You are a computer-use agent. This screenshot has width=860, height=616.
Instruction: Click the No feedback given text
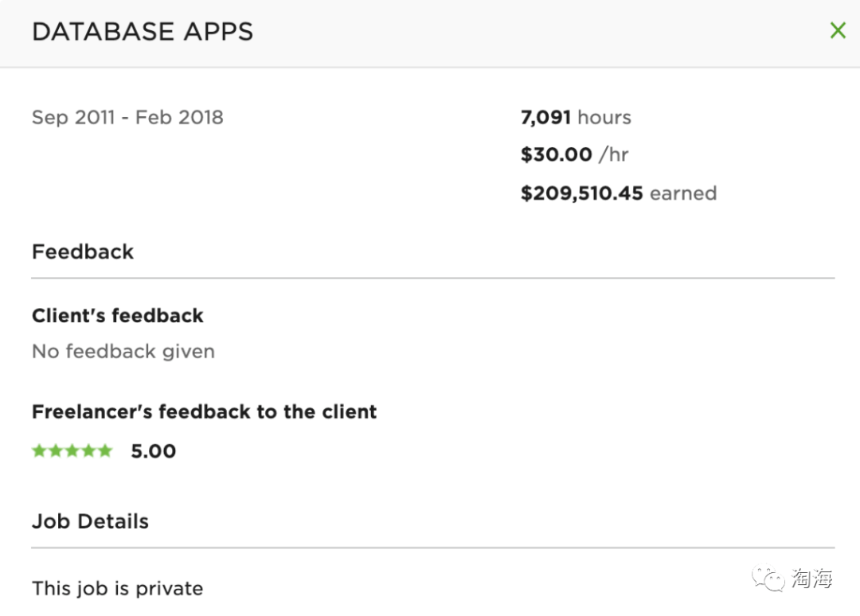coord(123,351)
